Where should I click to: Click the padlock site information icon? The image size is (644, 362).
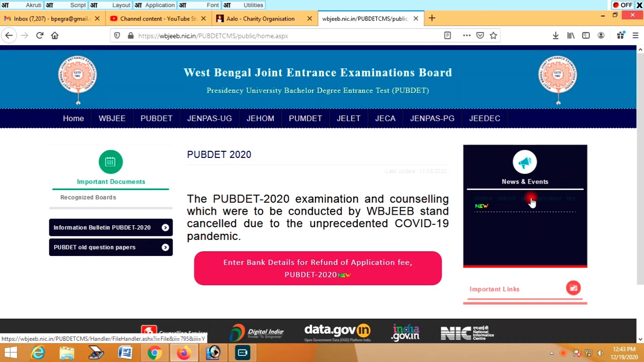click(x=130, y=36)
